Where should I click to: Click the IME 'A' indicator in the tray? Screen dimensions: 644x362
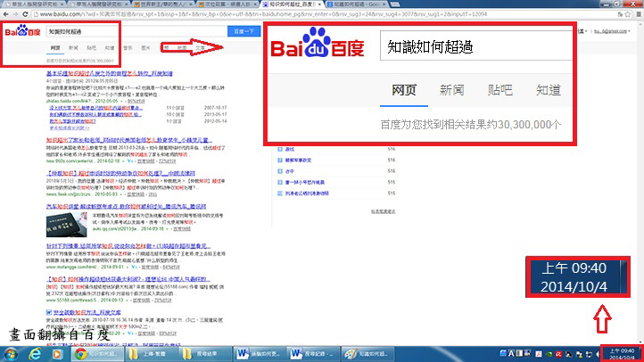tap(511, 353)
